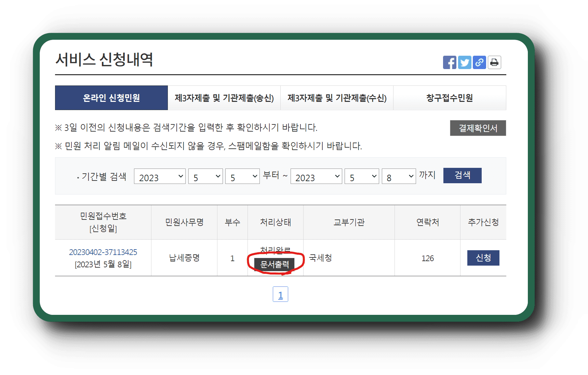Image resolution: width=588 pixels, height=375 pixels.
Task: Print the page using printer icon
Action: coord(494,62)
